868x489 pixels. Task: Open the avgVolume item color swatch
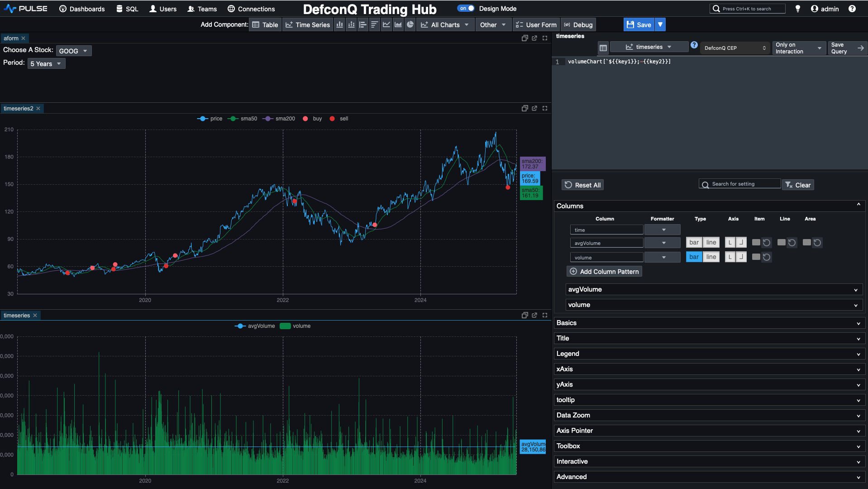(756, 242)
